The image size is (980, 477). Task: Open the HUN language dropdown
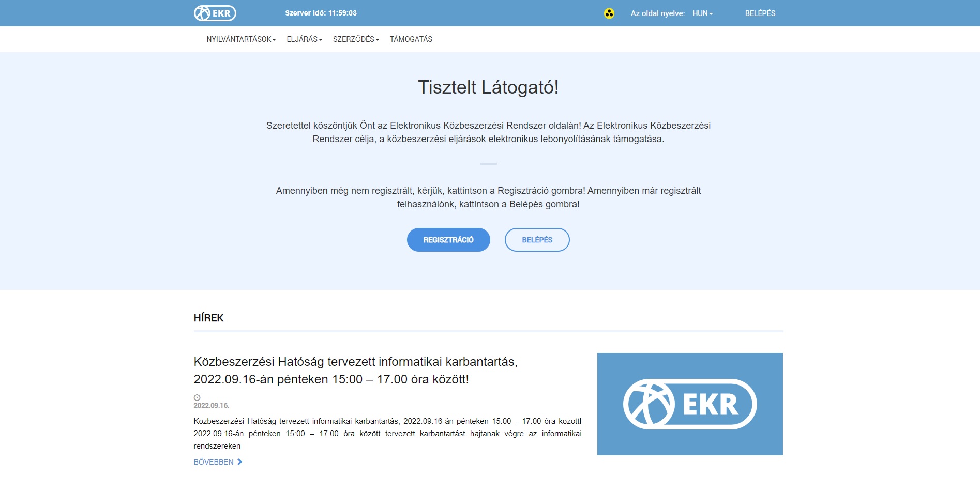(x=702, y=13)
